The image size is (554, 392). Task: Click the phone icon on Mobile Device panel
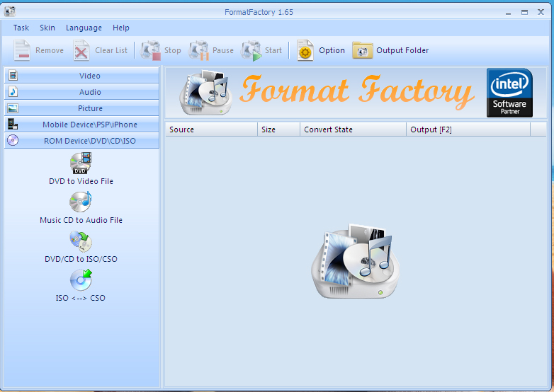coord(13,124)
